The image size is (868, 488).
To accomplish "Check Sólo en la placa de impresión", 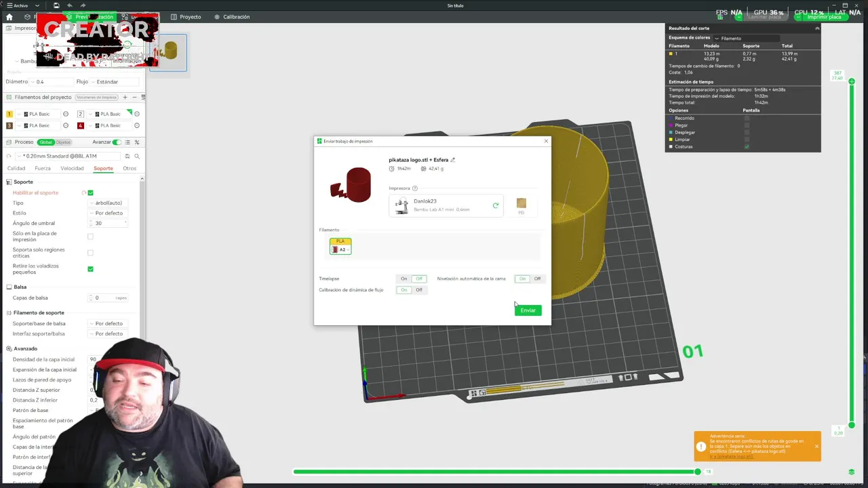I will click(90, 237).
